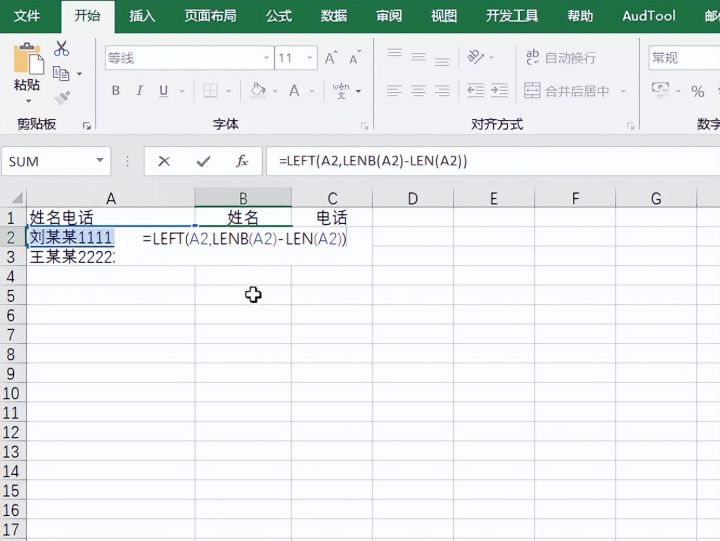Decrease font size with small A icon

[x=354, y=58]
